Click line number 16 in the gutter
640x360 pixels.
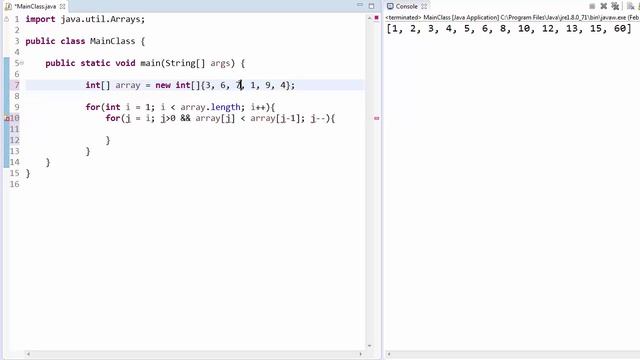tap(14, 184)
